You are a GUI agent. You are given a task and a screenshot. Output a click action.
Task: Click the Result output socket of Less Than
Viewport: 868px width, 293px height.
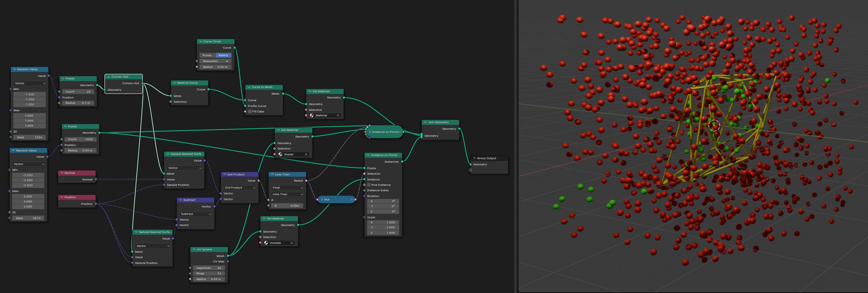point(306,181)
